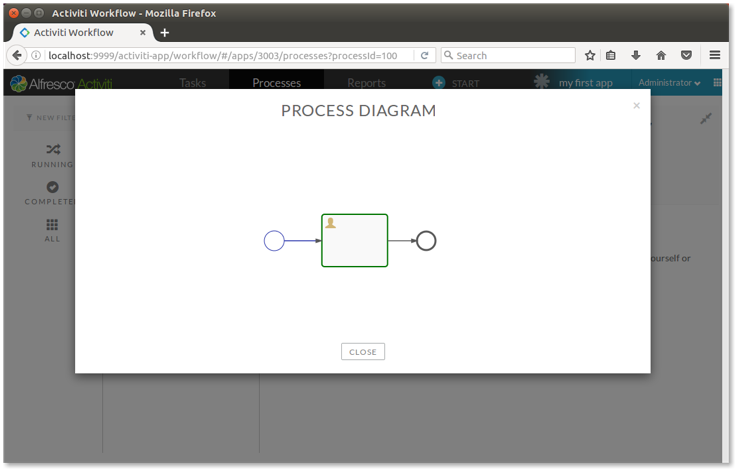Select the green user task box
The width and height of the screenshot is (735, 469).
tap(354, 241)
